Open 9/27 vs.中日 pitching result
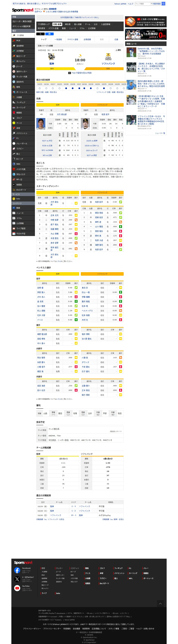This screenshot has width=178, height=644. [x=47, y=141]
